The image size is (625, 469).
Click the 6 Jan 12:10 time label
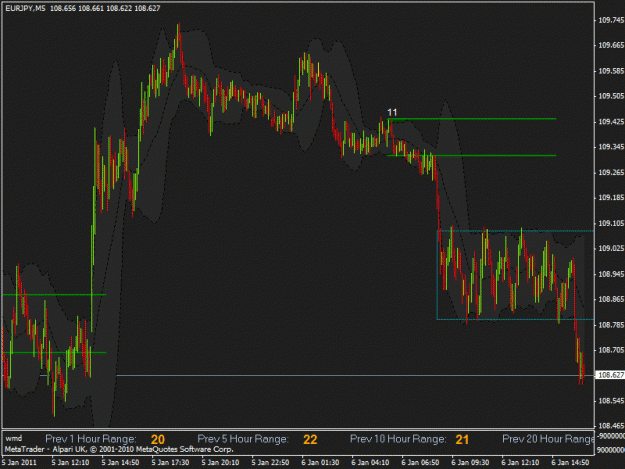[x=520, y=463]
